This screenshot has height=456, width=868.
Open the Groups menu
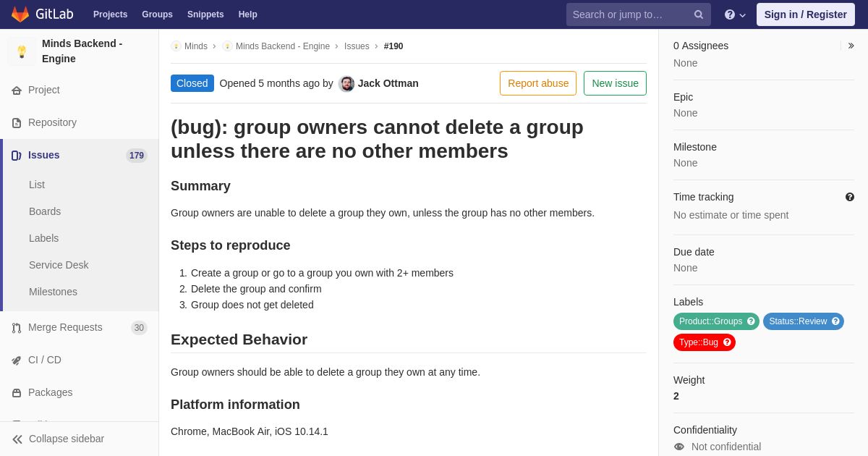click(x=157, y=14)
